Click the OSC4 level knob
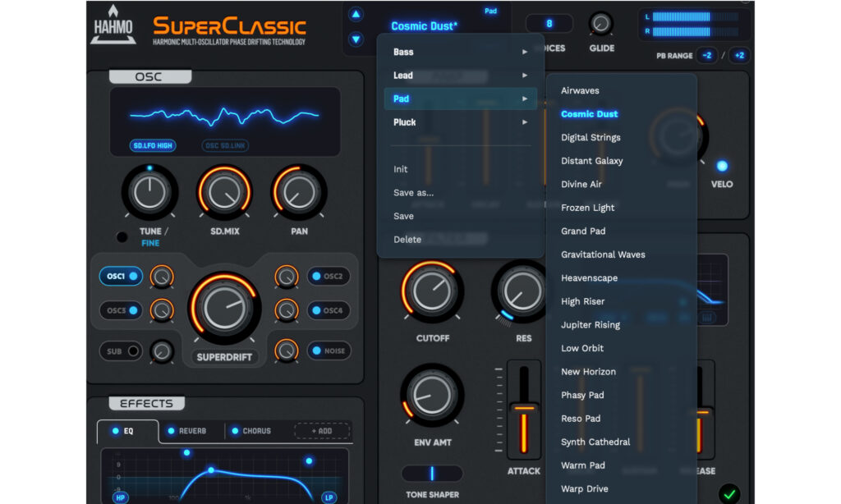The height and width of the screenshot is (504, 841). coord(287,310)
